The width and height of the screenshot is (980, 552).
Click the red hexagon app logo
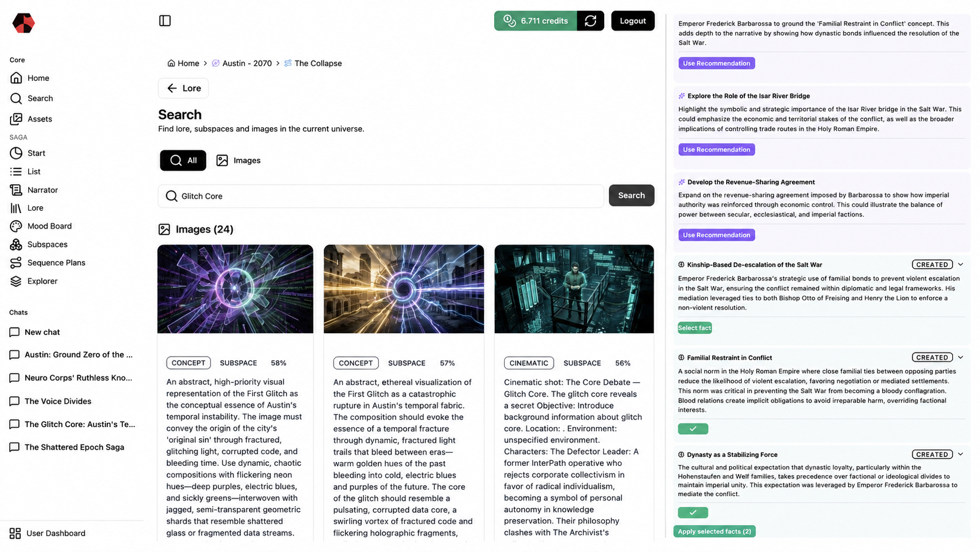click(23, 23)
